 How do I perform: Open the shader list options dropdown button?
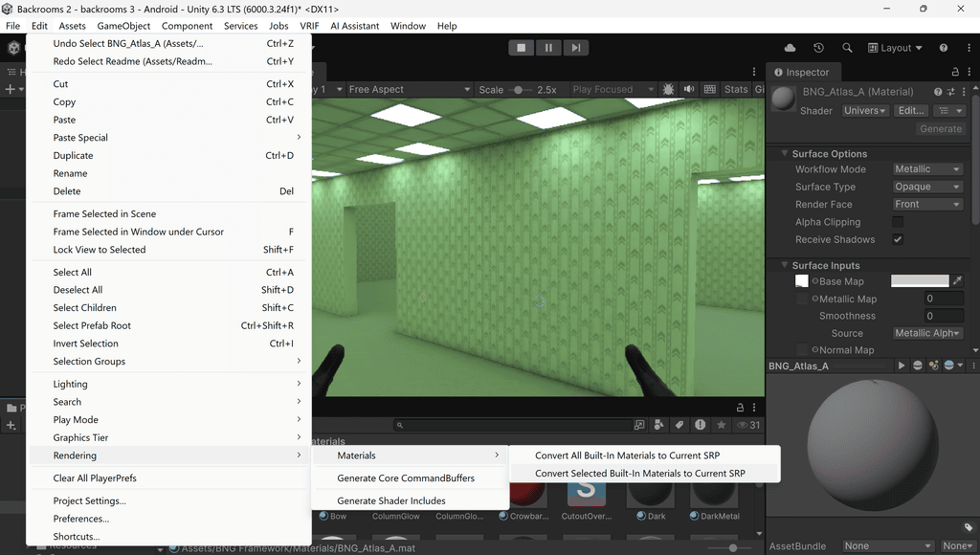(x=950, y=111)
